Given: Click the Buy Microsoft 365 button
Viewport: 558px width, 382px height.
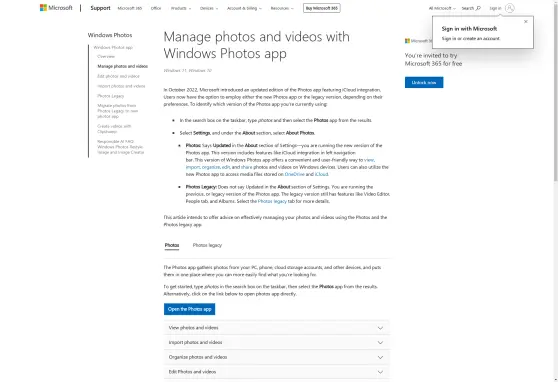Looking at the screenshot, I should 322,8.
